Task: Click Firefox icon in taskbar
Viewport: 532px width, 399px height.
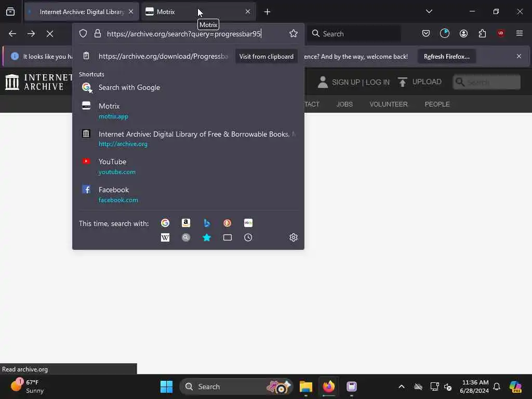Action: pos(328,387)
